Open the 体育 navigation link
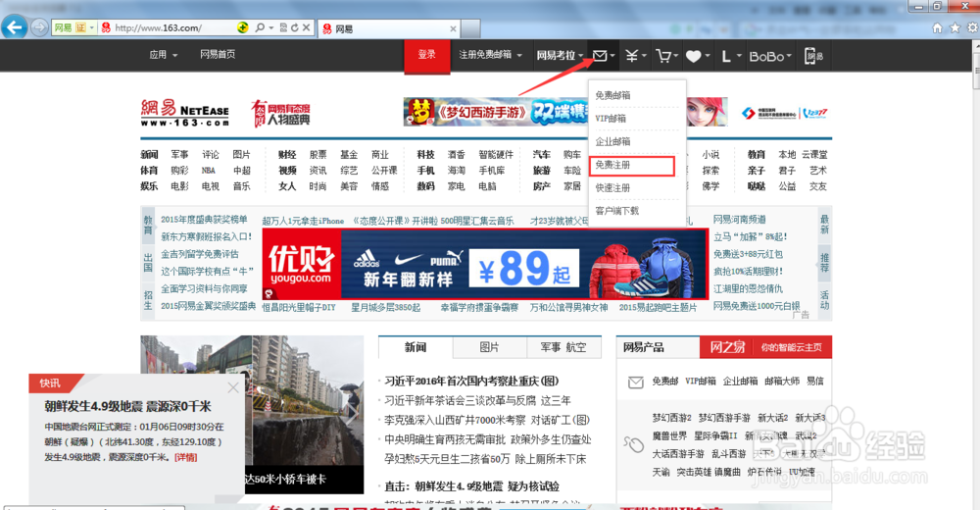 point(149,171)
